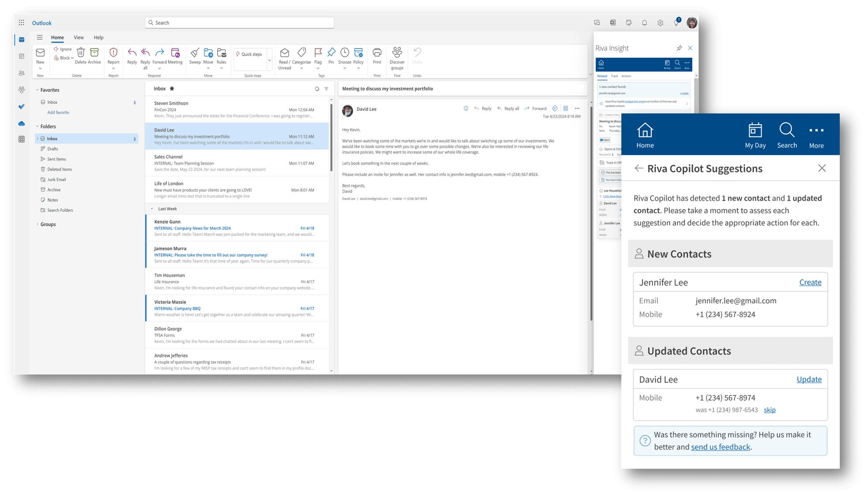
Task: Click Add favorite link
Action: point(58,113)
